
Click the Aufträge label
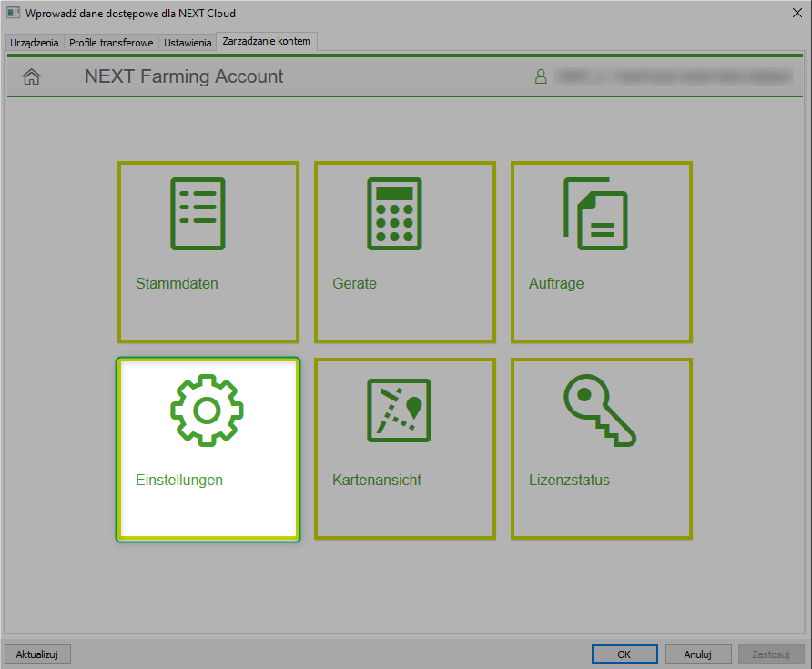point(556,283)
